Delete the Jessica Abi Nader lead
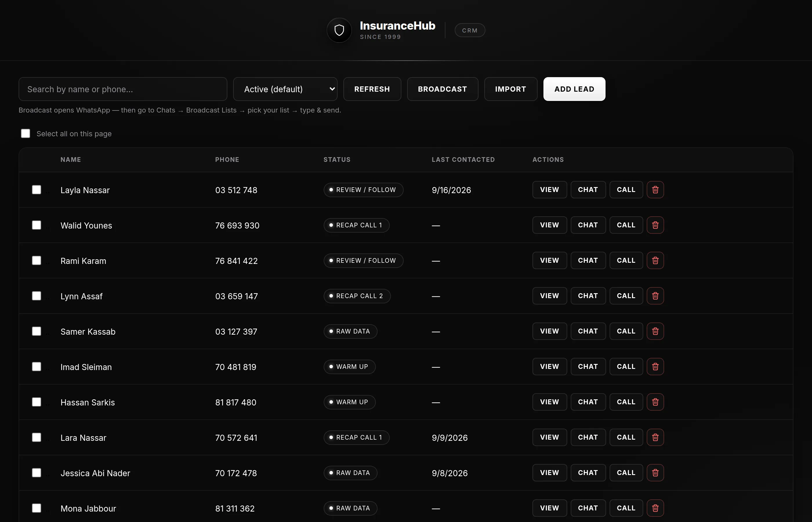Screen dimensions: 812x522 tap(655, 472)
